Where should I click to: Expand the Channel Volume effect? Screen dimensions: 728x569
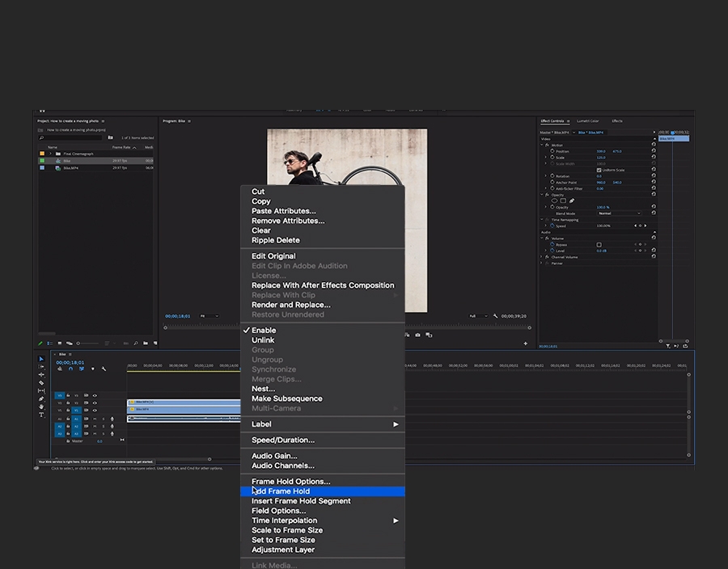pos(541,257)
